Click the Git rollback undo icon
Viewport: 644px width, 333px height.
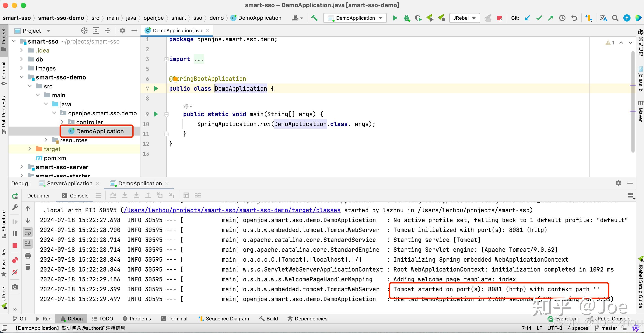pyautogui.click(x=574, y=18)
